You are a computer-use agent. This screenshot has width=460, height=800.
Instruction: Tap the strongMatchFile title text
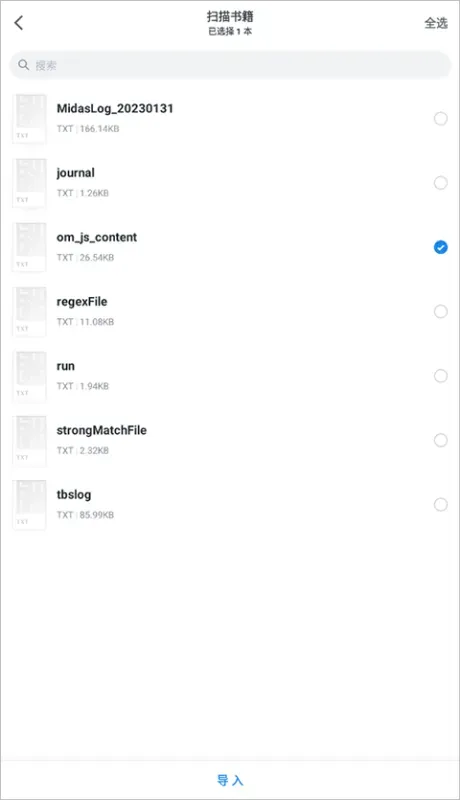[101, 430]
